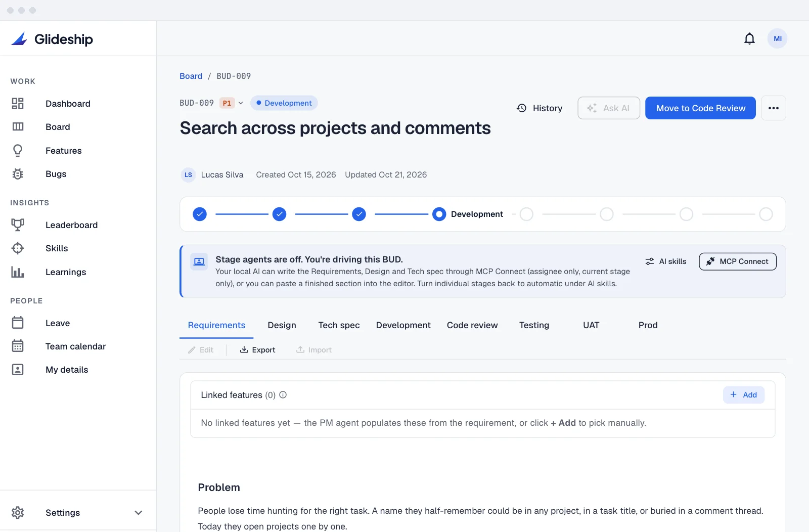Click Edit in the requirements toolbar
Viewport: 809px width, 532px height.
[x=201, y=350]
